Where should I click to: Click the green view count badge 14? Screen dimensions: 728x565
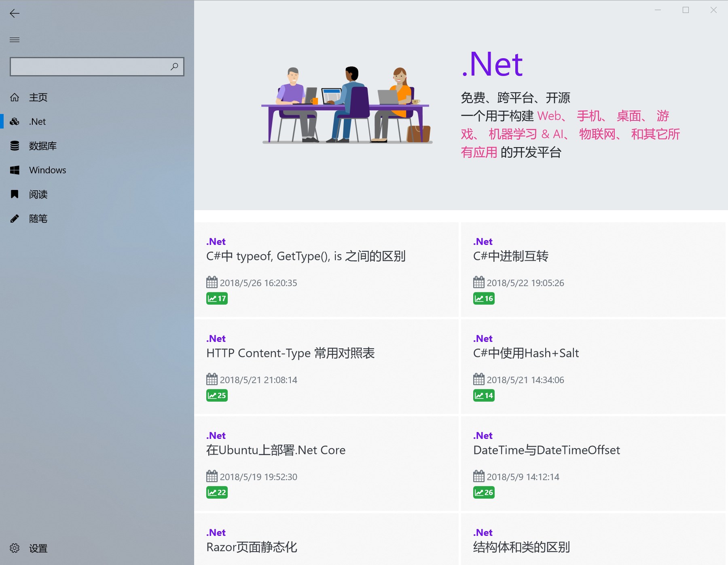[484, 396]
